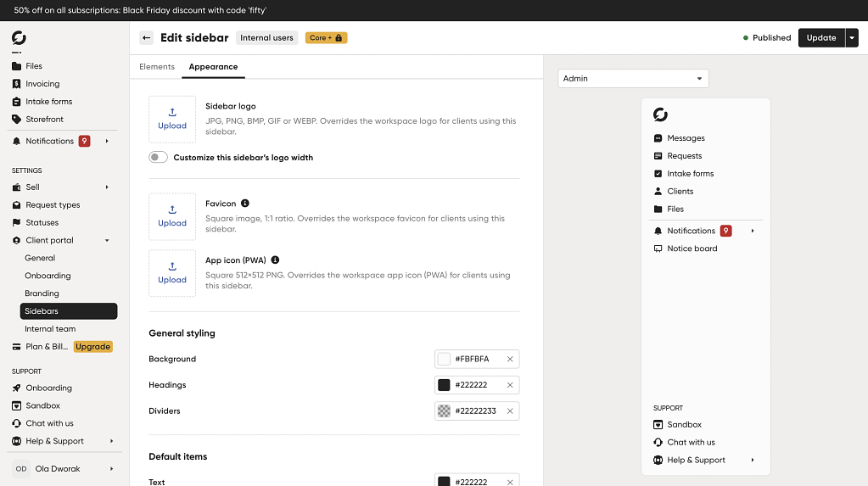Click the Update button
Image resolution: width=868 pixels, height=486 pixels.
[821, 37]
